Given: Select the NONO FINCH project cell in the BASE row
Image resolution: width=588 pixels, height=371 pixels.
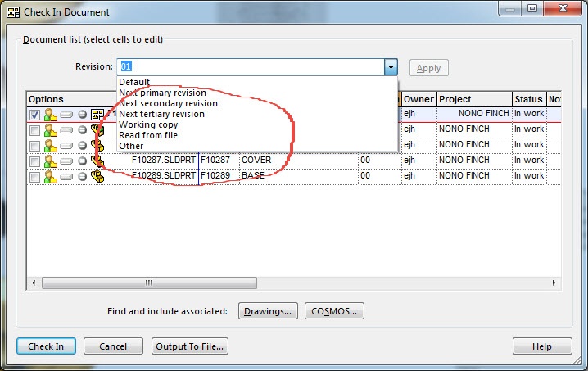Looking at the screenshot, I should click(x=474, y=175).
